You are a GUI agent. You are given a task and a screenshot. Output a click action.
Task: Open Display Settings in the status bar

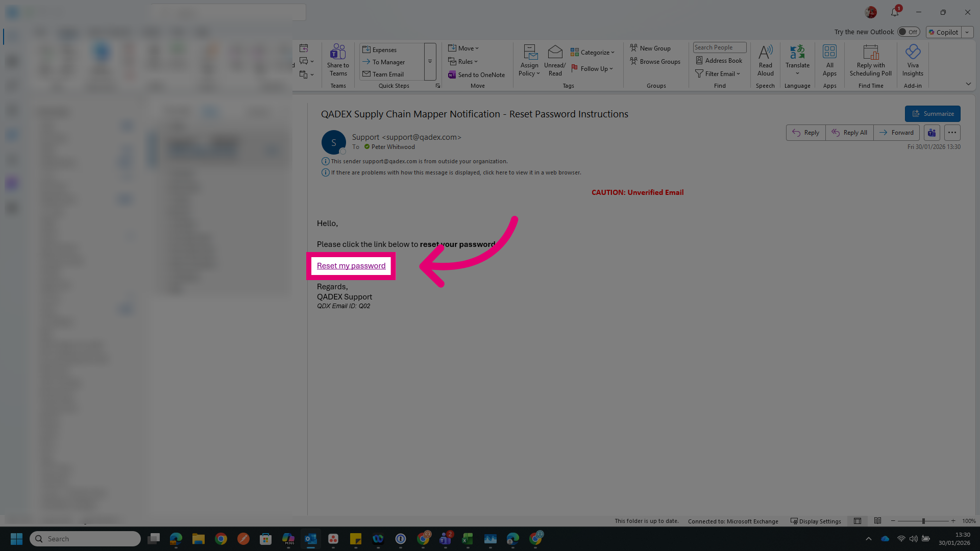(816, 521)
